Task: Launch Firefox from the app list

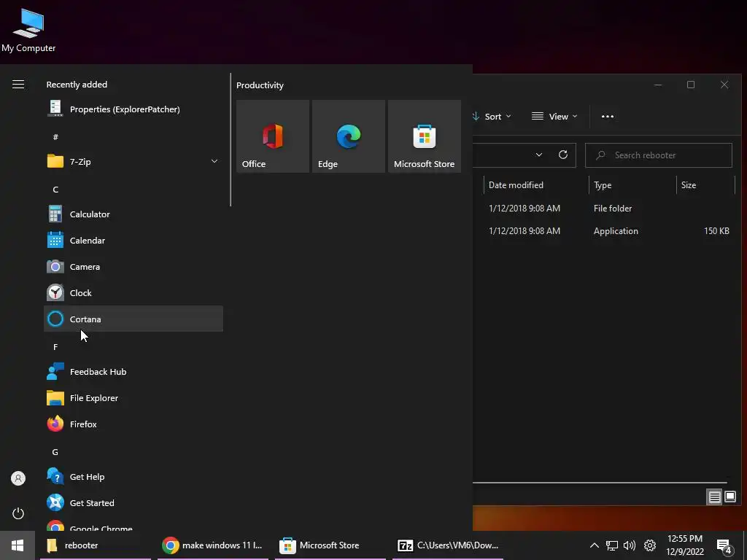Action: [133, 424]
